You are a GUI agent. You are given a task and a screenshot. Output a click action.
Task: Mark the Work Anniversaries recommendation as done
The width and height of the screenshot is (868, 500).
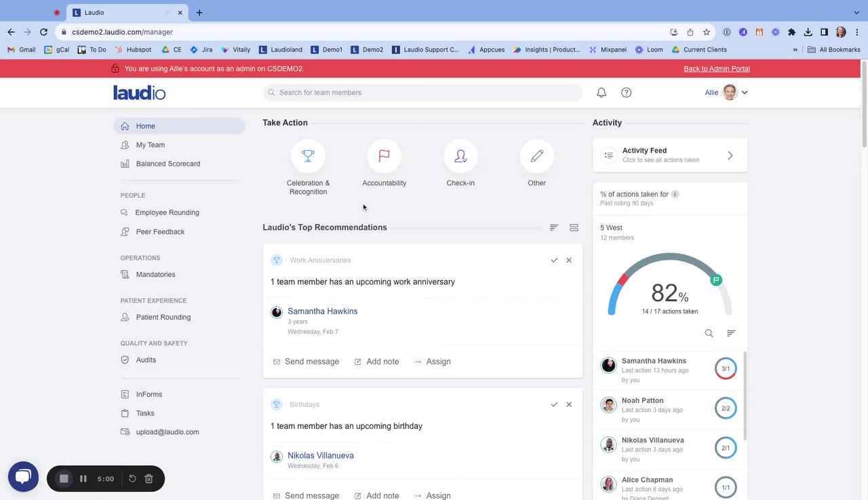coord(554,261)
